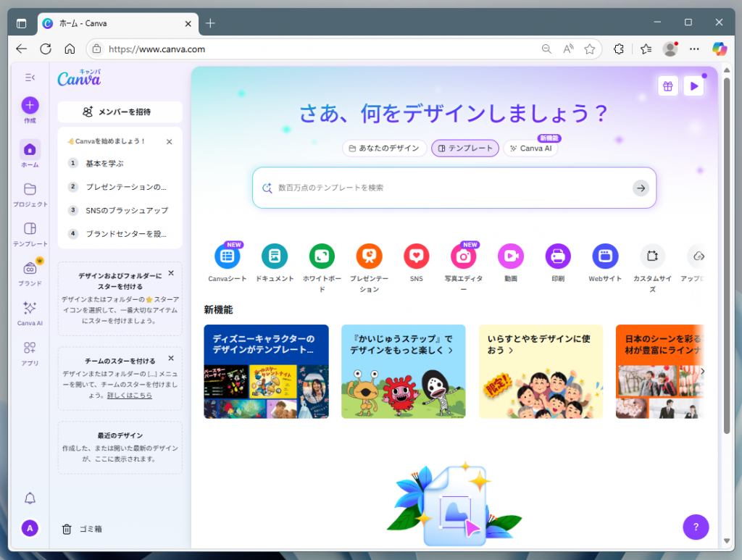Open the ドキュメント design icon
This screenshot has width=742, height=560.
point(275,256)
